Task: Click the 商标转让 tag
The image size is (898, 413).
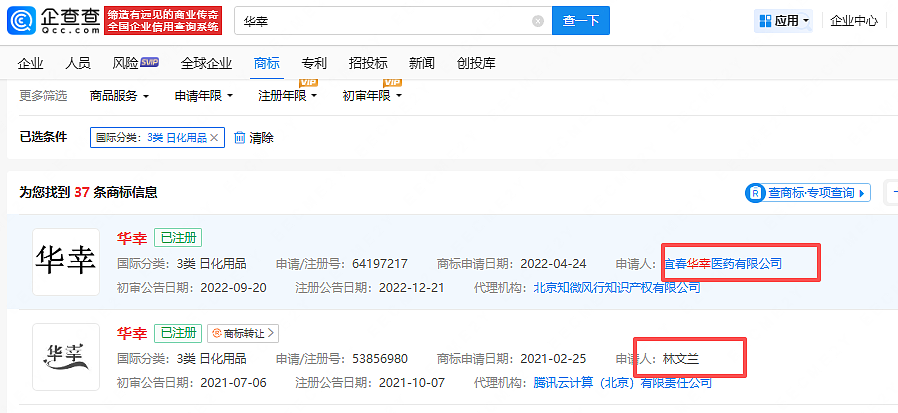Action: 243,333
